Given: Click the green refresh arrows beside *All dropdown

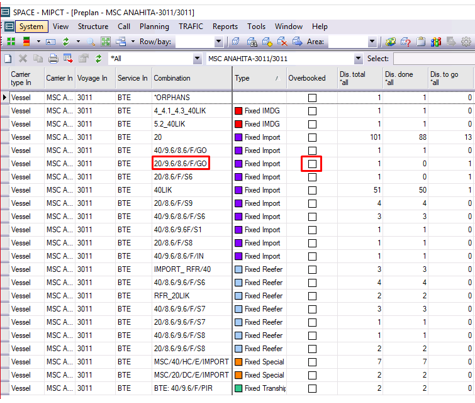Looking at the screenshot, I should 98,59.
